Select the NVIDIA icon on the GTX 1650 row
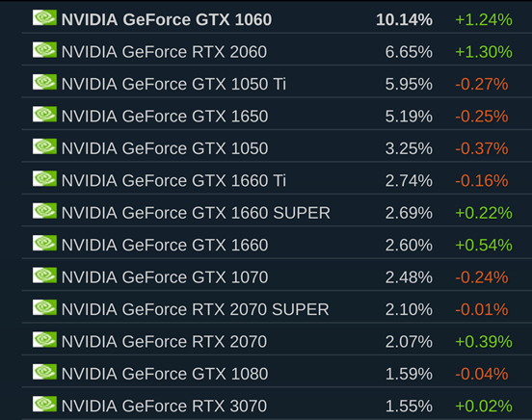Screen dimensions: 532x420 [x=44, y=115]
